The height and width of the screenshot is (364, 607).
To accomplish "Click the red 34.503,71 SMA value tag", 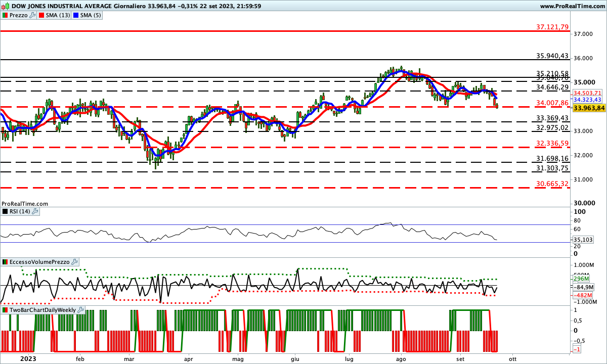I will [x=588, y=93].
